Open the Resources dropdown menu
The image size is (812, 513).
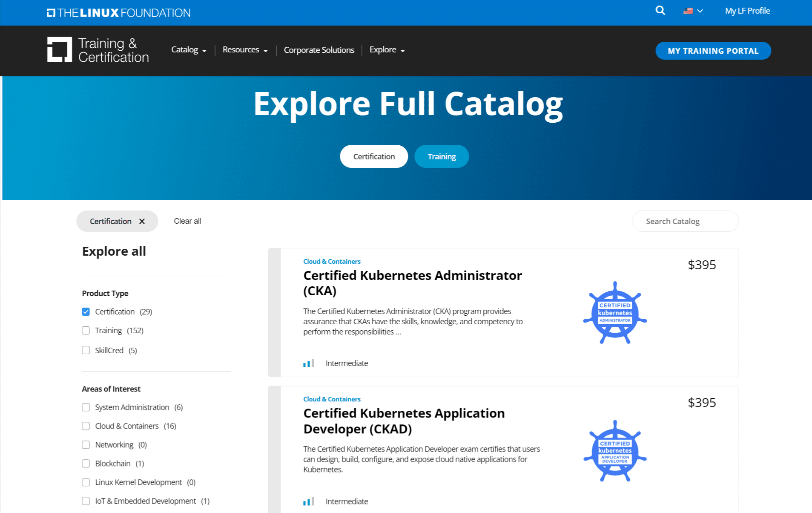(x=245, y=50)
